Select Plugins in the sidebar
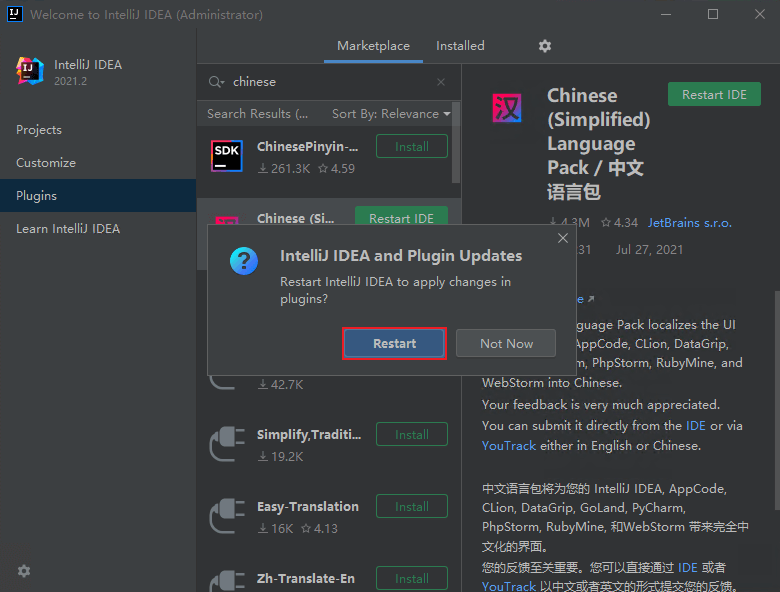Screen dimensions: 780x592 (x=98, y=196)
